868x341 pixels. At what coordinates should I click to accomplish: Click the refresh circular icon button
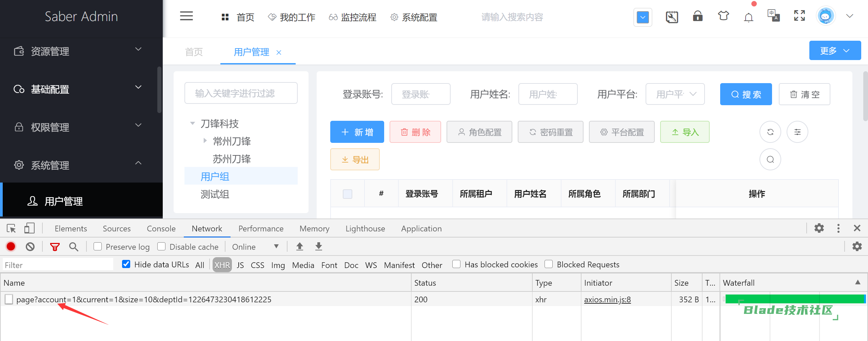tap(770, 132)
